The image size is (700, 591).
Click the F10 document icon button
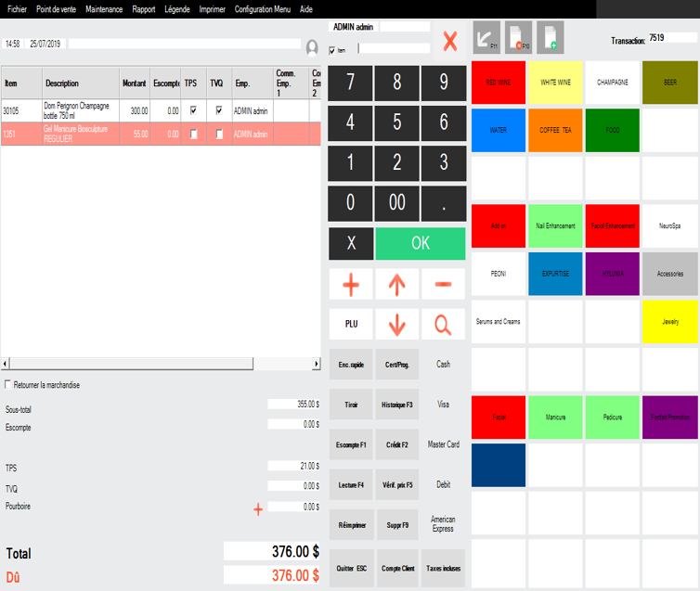[518, 37]
